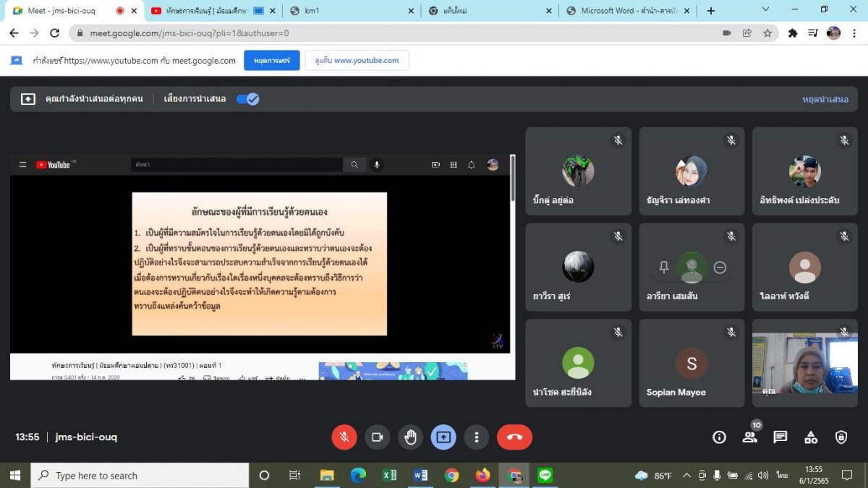868x488 pixels.
Task: Raise hand in the meeting
Action: pyautogui.click(x=410, y=437)
